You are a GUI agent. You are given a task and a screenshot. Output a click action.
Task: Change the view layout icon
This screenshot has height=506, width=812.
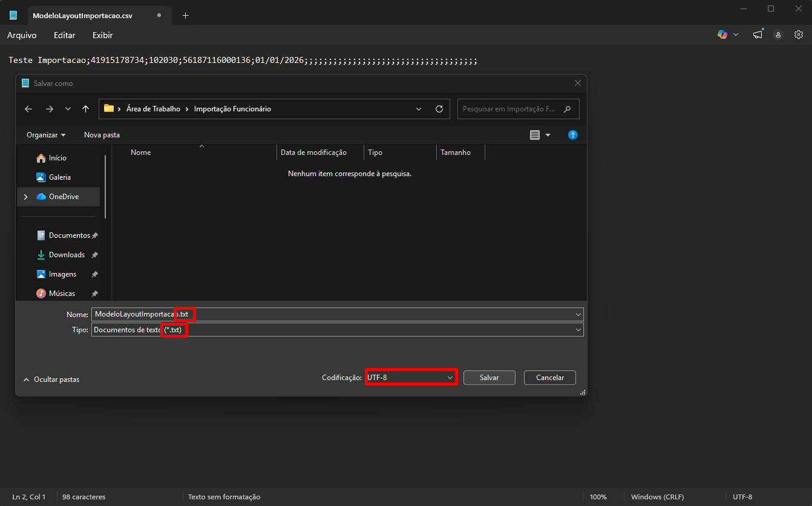tap(535, 135)
